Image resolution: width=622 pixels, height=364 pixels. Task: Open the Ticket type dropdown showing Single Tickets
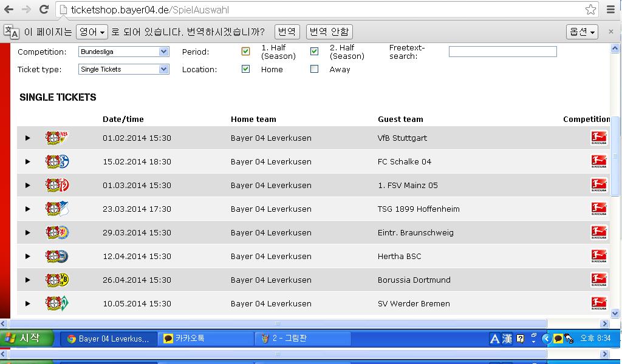click(124, 69)
